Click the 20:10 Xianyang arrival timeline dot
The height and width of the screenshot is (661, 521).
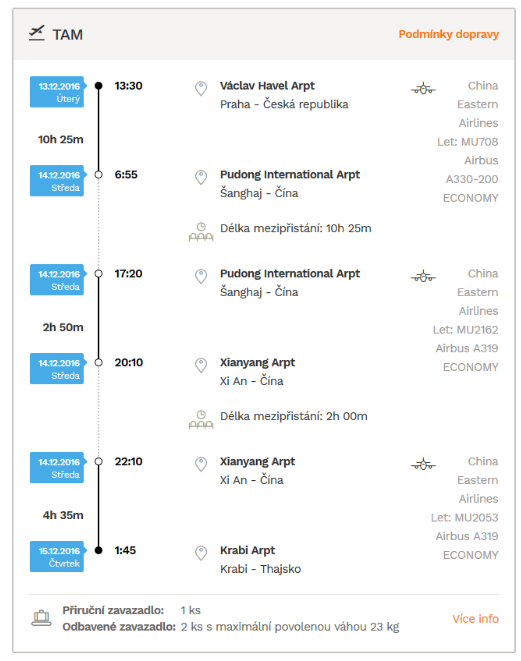pyautogui.click(x=98, y=363)
